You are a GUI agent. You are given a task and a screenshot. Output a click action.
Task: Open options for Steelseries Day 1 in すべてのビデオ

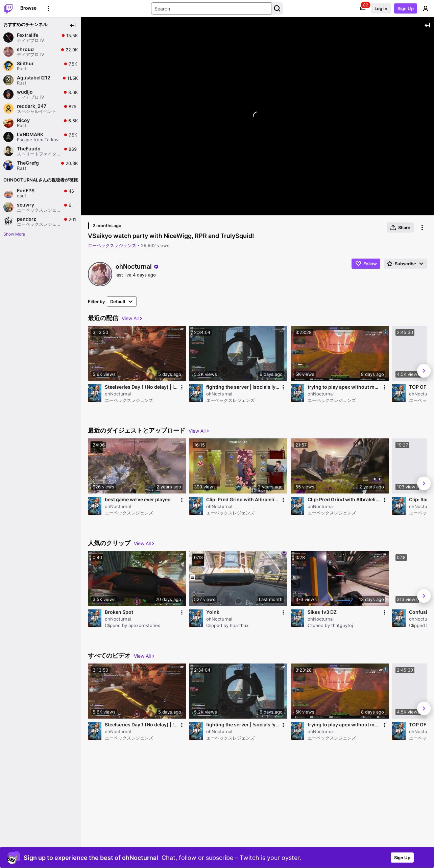(182, 725)
